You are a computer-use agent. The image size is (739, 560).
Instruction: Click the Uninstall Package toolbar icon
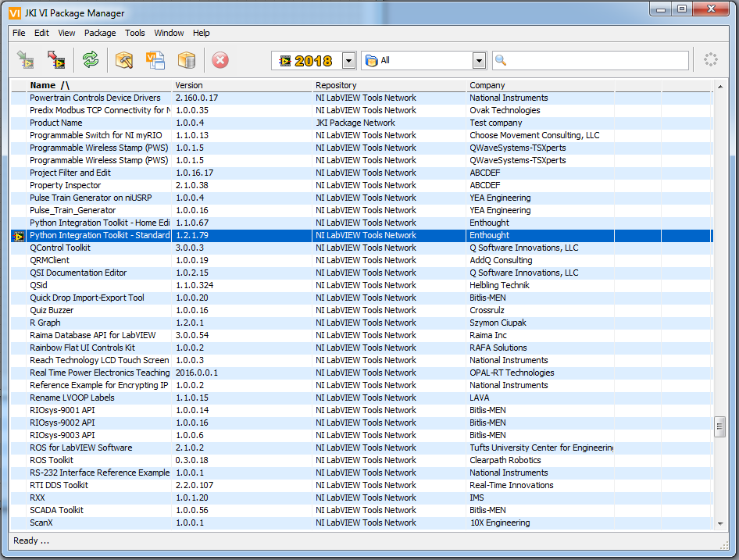click(56, 60)
